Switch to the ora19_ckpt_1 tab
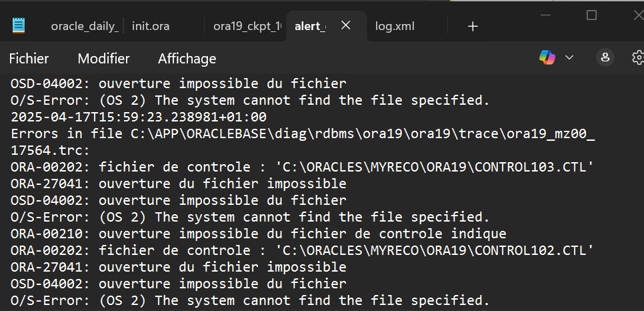Image resolution: width=644 pixels, height=311 pixels. (x=247, y=26)
